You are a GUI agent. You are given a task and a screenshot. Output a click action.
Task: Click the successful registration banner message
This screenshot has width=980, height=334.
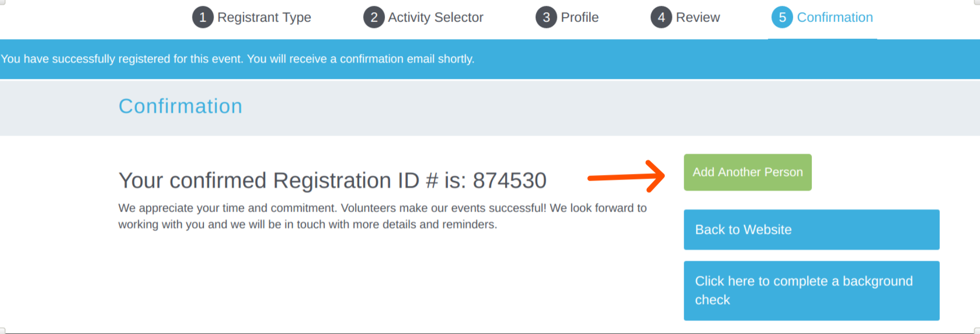(237, 59)
